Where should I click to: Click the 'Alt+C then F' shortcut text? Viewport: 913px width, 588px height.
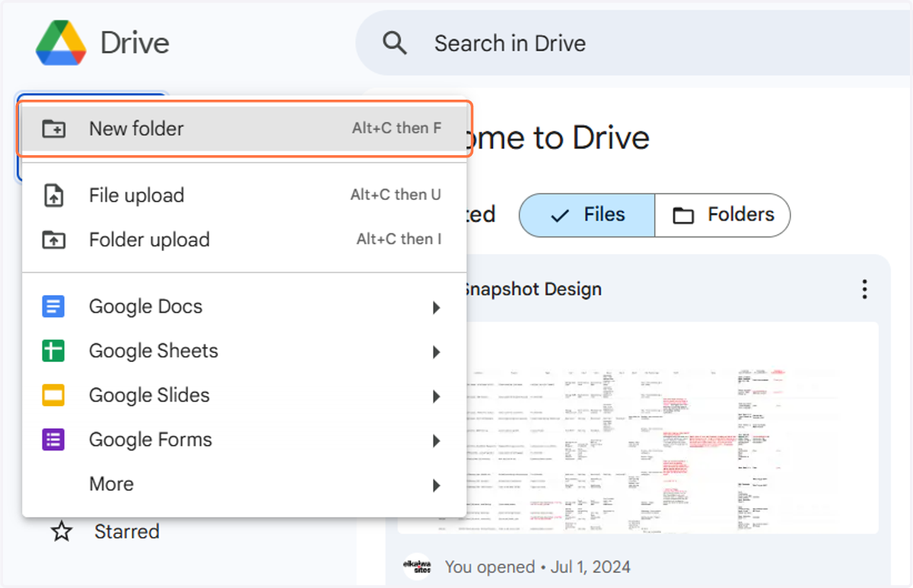[396, 129]
